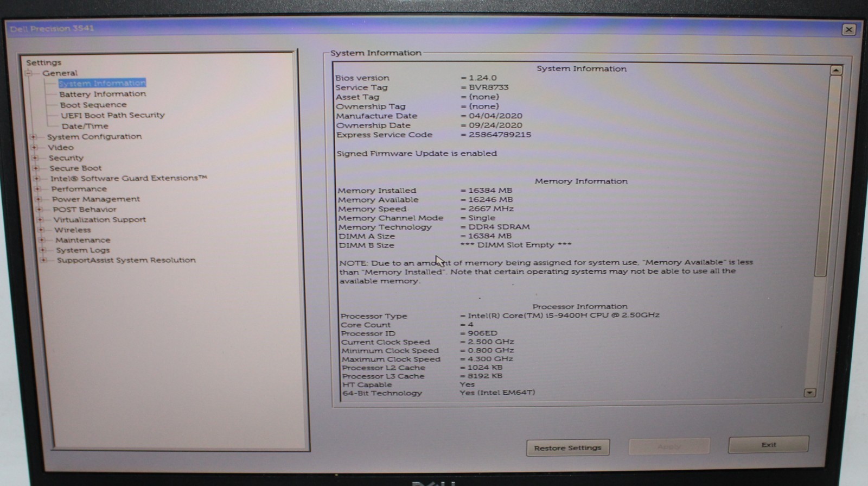Expand the Secure Boot node

pyautogui.click(x=36, y=168)
